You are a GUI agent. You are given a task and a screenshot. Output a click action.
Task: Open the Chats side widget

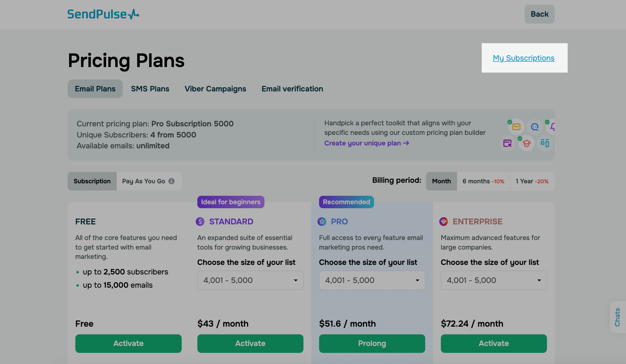pyautogui.click(x=618, y=317)
